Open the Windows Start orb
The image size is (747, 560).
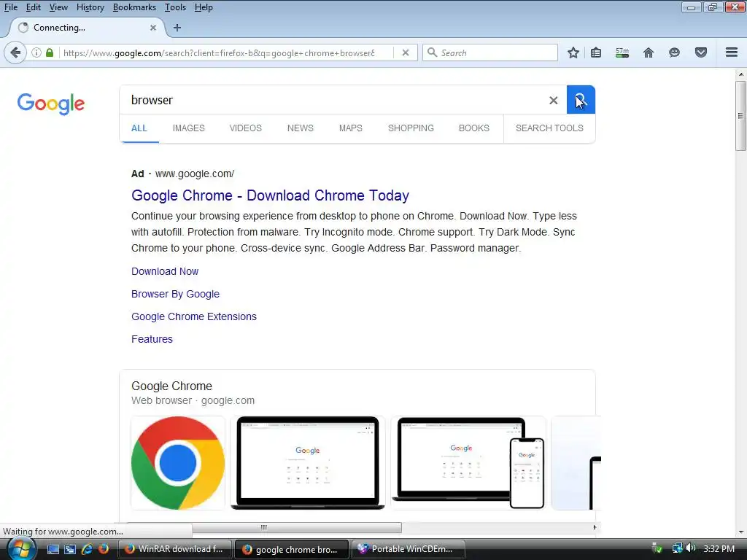pos(20,548)
